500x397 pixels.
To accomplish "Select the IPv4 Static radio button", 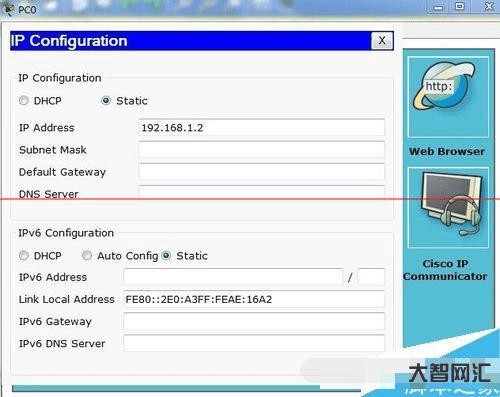I will [106, 100].
